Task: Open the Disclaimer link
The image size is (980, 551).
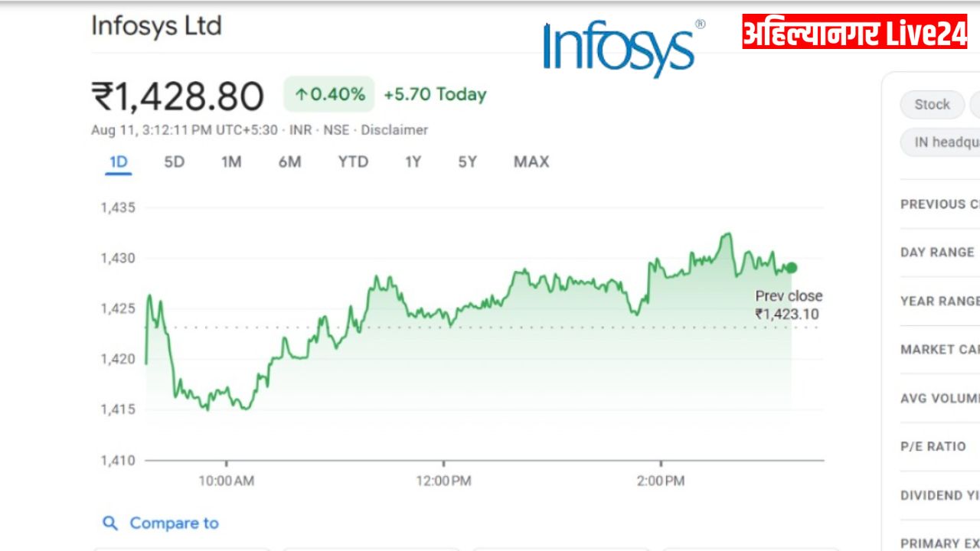Action: 394,130
